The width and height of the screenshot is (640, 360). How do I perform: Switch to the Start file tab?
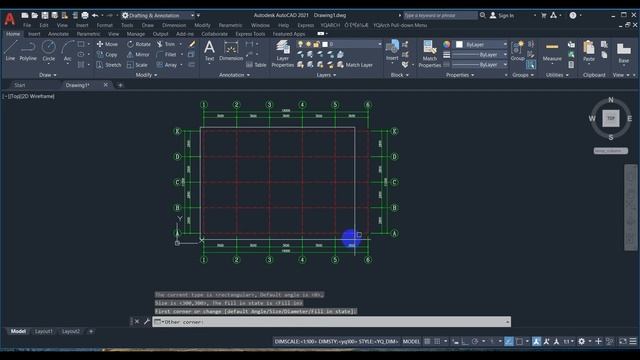20,85
